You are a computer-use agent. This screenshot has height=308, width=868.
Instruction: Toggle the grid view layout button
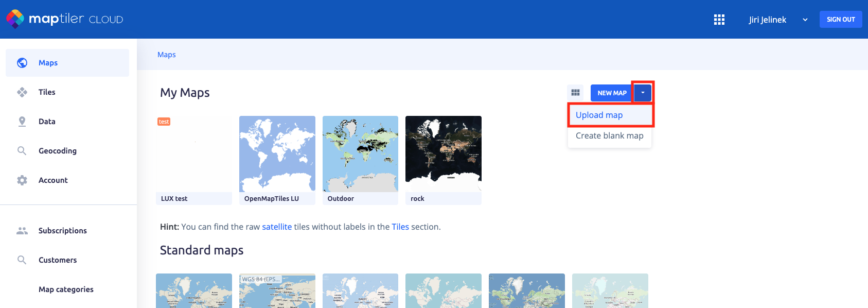575,93
